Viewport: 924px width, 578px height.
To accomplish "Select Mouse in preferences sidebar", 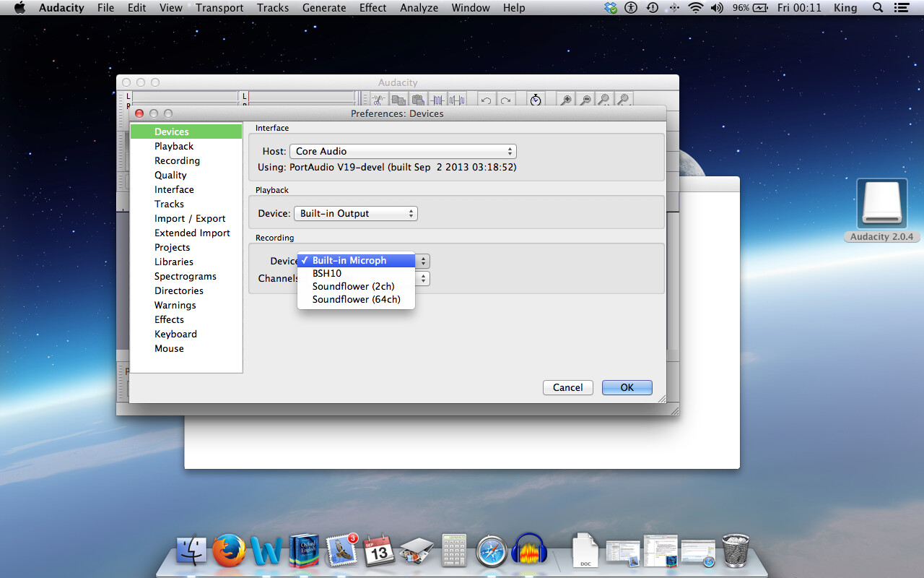I will [186, 348].
